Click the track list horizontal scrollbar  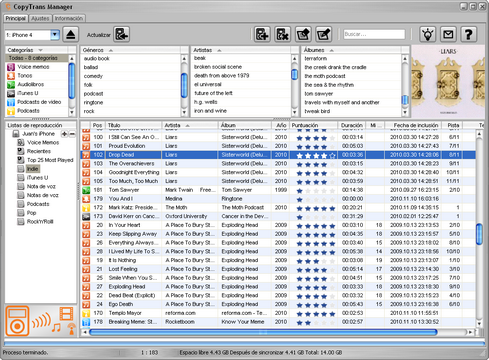click(263, 332)
